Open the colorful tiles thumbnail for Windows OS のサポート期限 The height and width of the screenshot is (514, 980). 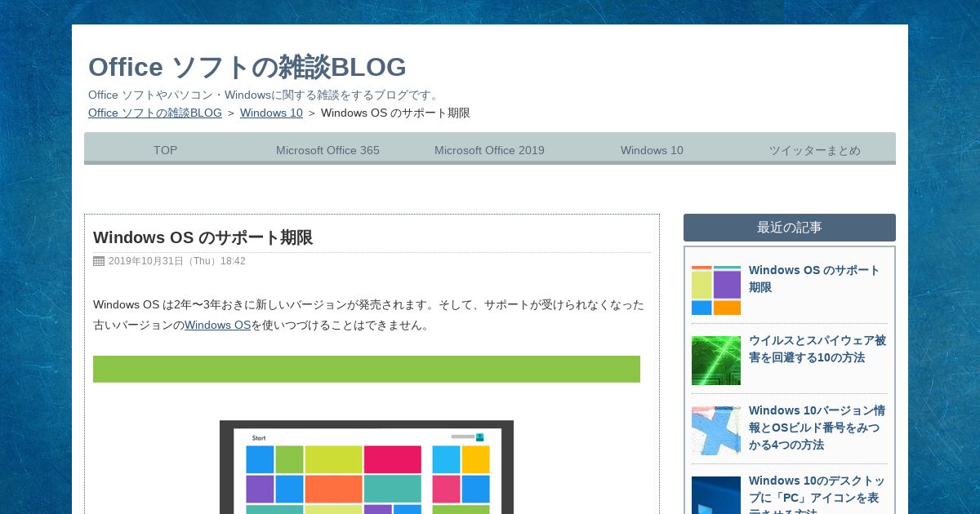click(x=716, y=290)
